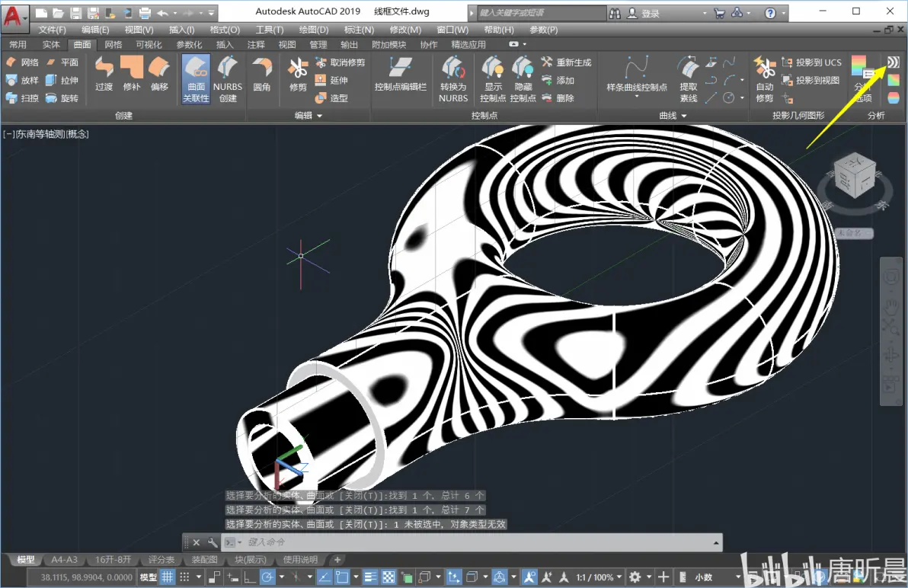This screenshot has height=588, width=908.
Task: Click the zebra analysis stripes icon
Action: (894, 62)
